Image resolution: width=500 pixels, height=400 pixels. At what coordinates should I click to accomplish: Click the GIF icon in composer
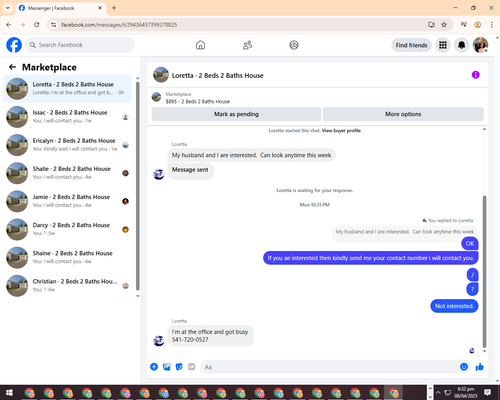[191, 367]
